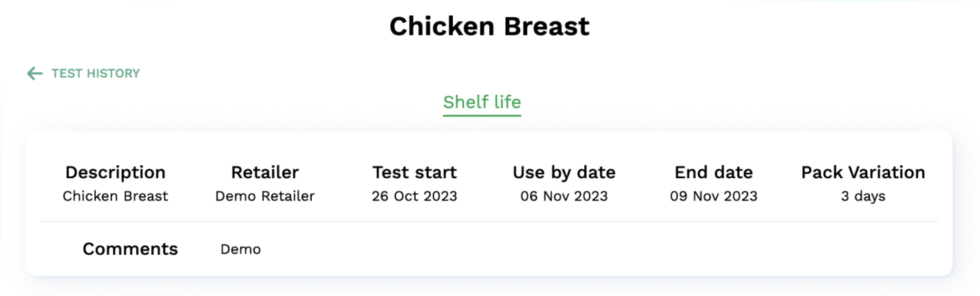This screenshot has width=980, height=296.
Task: Click the back arrow icon
Action: [34, 73]
